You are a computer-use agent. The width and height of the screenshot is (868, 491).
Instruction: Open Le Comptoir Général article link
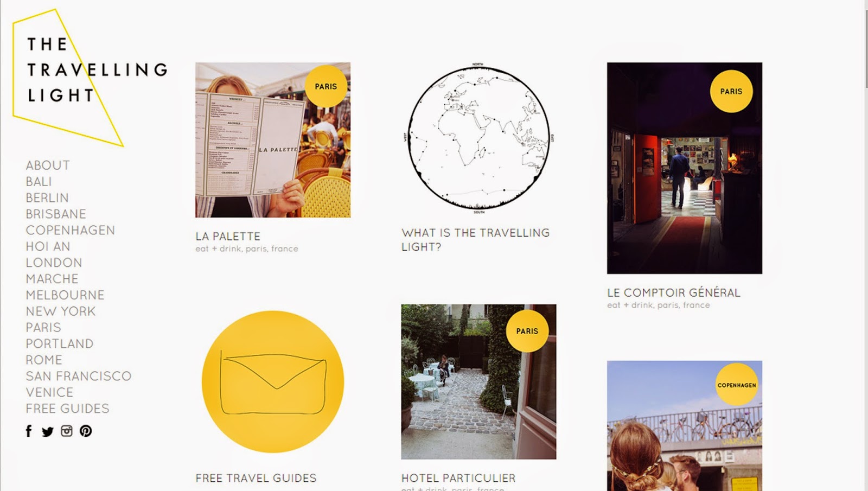coord(674,293)
